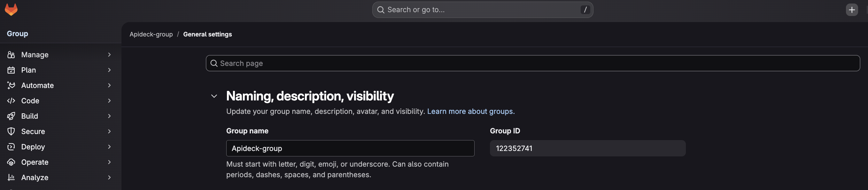Click the Group name text field
Image resolution: width=868 pixels, height=190 pixels.
tap(350, 148)
